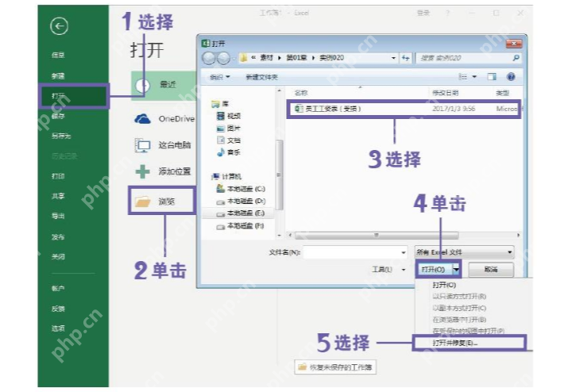Select the 最近 recent files clock icon
Screen dimensions: 572x392
click(143, 85)
